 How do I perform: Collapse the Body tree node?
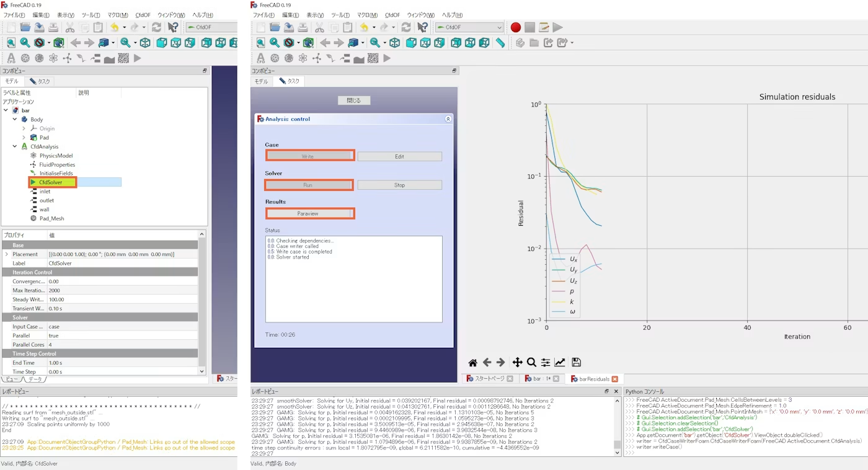click(15, 119)
